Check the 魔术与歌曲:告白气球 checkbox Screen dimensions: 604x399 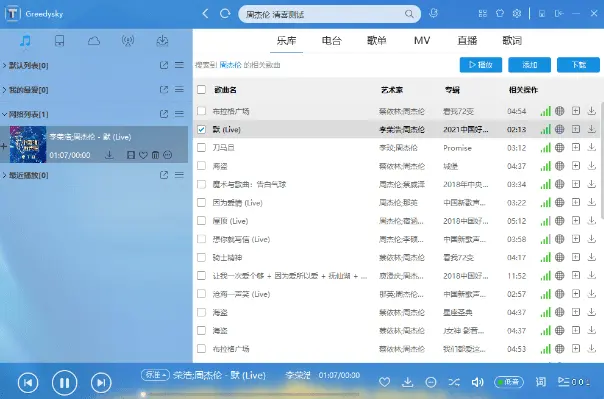(201, 184)
